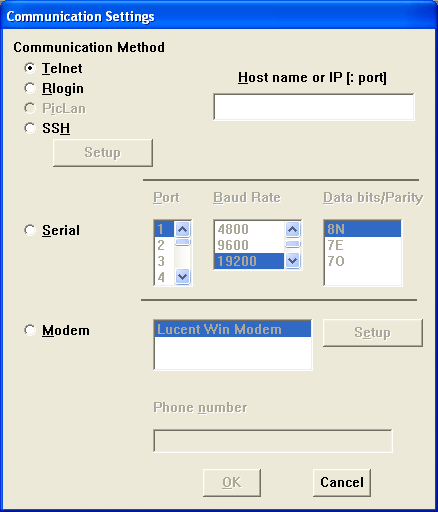Image resolution: width=438 pixels, height=512 pixels.
Task: Select port 3 in the Port list
Action: [164, 261]
